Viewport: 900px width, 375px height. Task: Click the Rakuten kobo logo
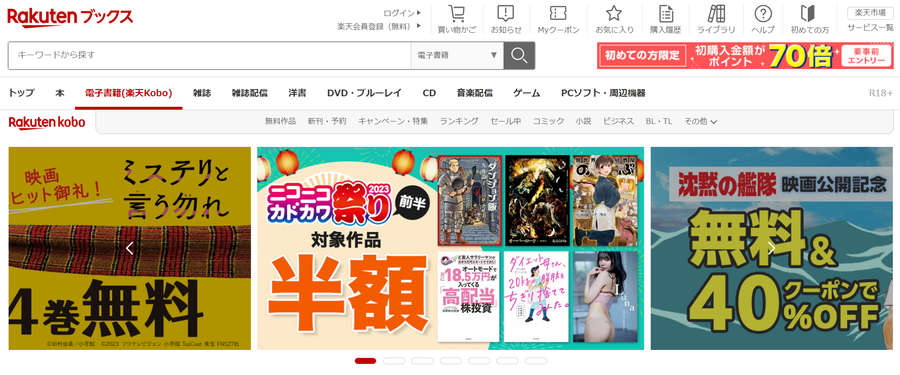(46, 122)
